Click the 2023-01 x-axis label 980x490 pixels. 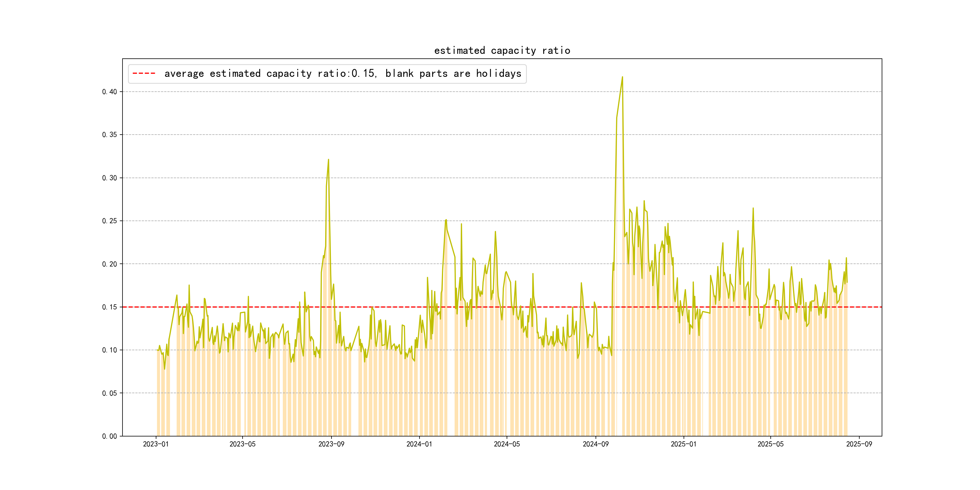(155, 444)
